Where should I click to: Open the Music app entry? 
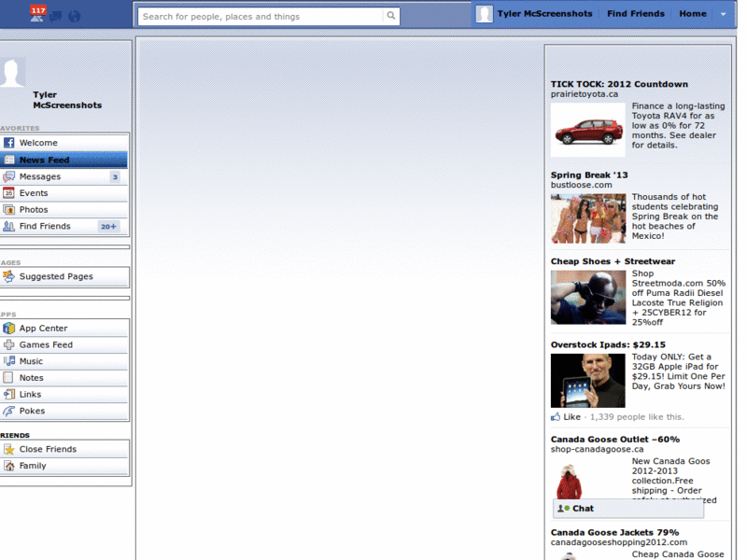(x=64, y=361)
